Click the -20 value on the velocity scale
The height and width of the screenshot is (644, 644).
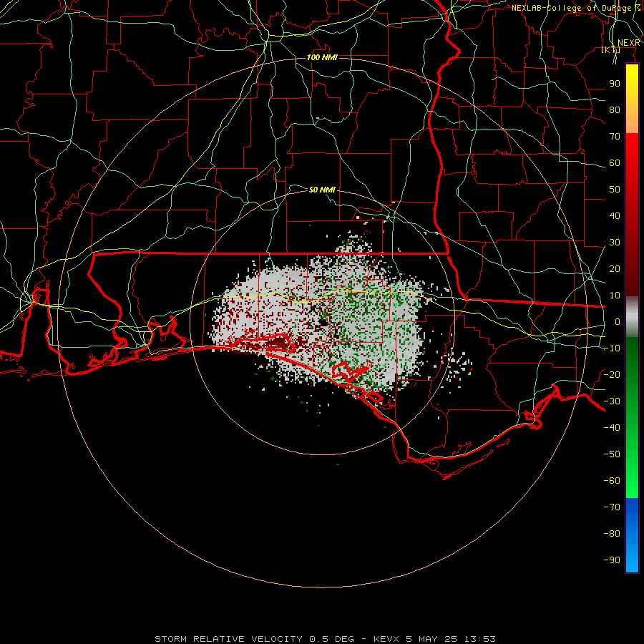coord(612,374)
